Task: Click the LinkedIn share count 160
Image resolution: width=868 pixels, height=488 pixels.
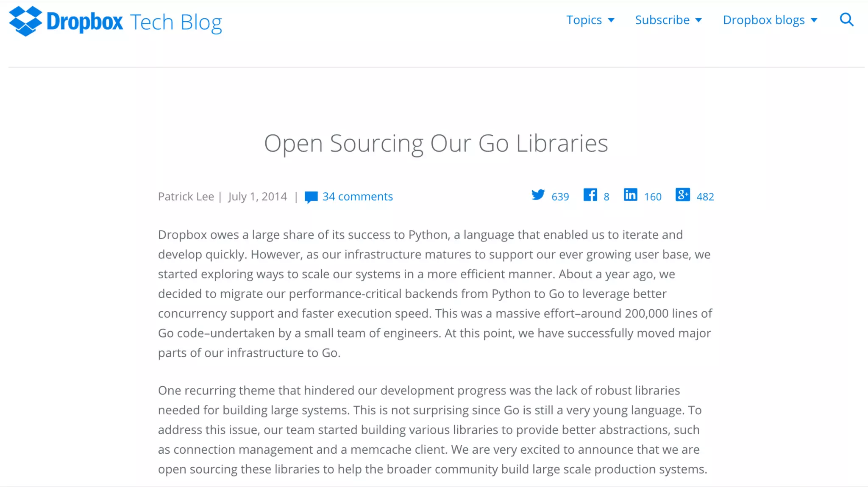Action: pyautogui.click(x=653, y=197)
